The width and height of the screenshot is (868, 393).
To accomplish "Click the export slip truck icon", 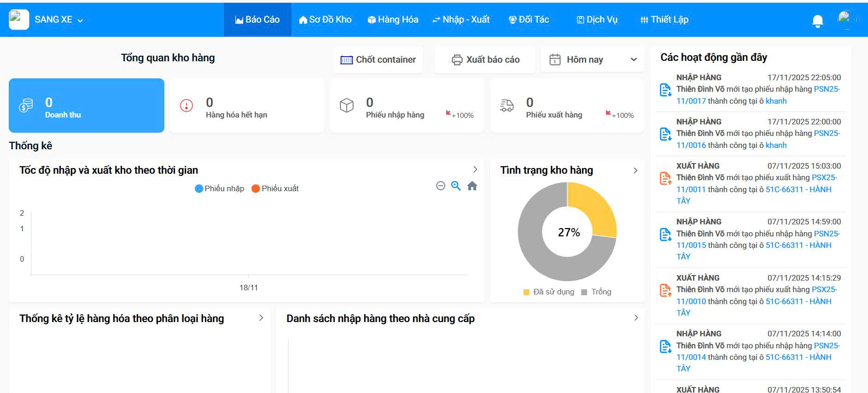I will (x=507, y=106).
